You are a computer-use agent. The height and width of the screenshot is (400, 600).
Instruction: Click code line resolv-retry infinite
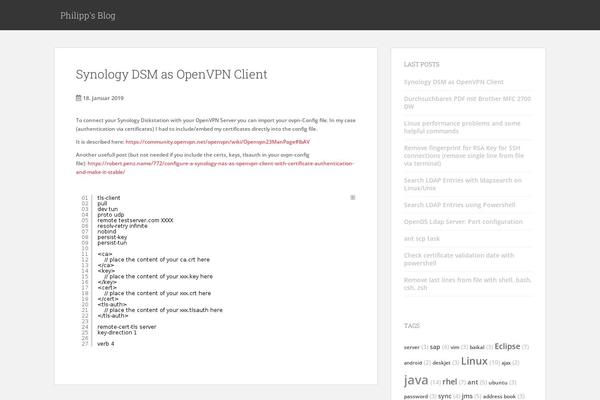(122, 226)
